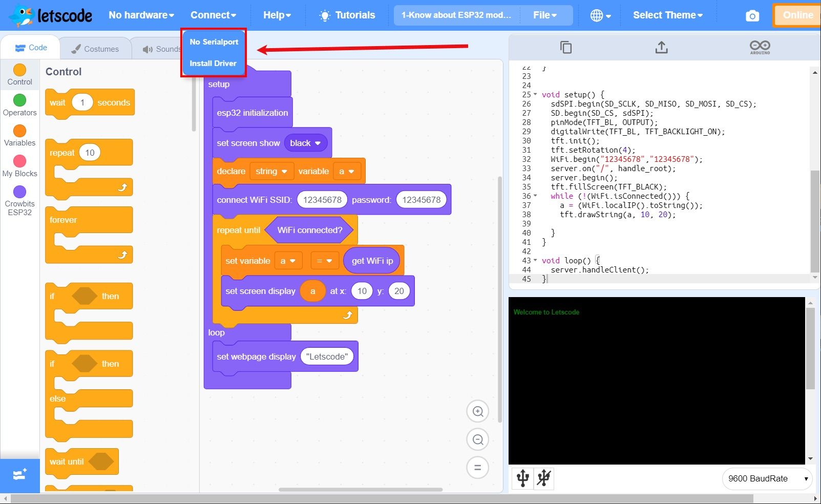
Task: Upload the code to the ESP32
Action: point(661,47)
